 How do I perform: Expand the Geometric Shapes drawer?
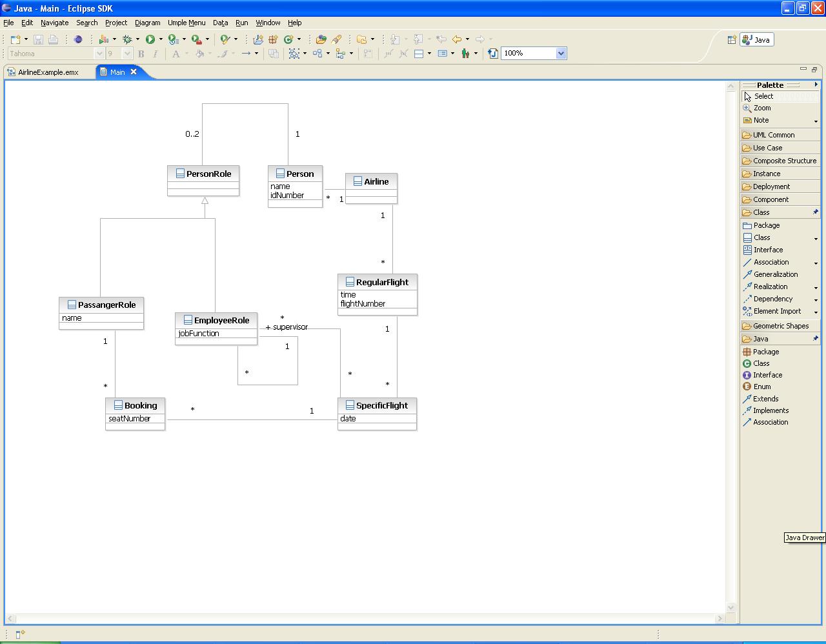pos(780,326)
